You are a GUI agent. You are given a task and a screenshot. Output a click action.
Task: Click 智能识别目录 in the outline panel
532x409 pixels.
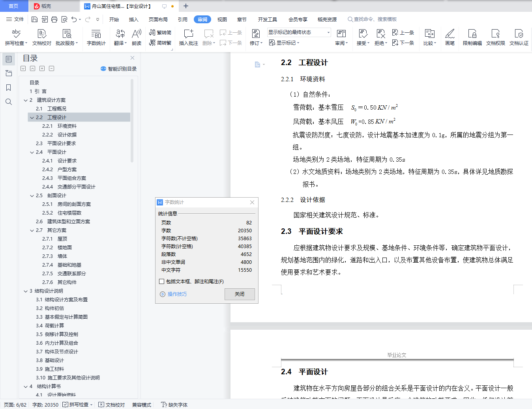coord(119,69)
